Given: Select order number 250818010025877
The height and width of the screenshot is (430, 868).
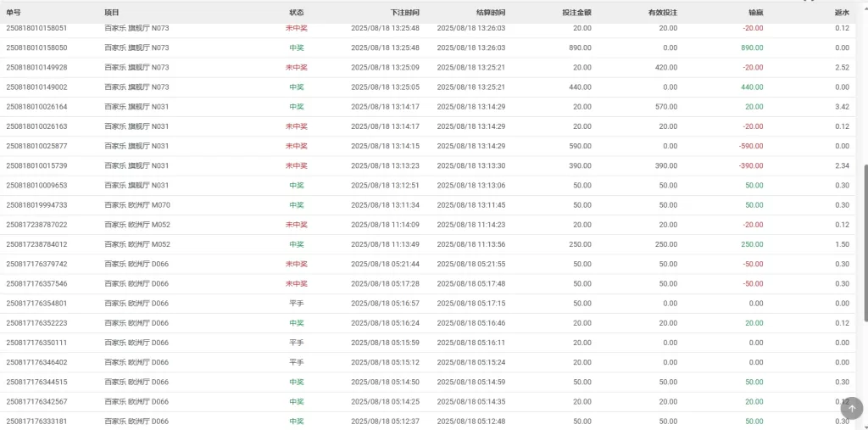Looking at the screenshot, I should [x=37, y=146].
